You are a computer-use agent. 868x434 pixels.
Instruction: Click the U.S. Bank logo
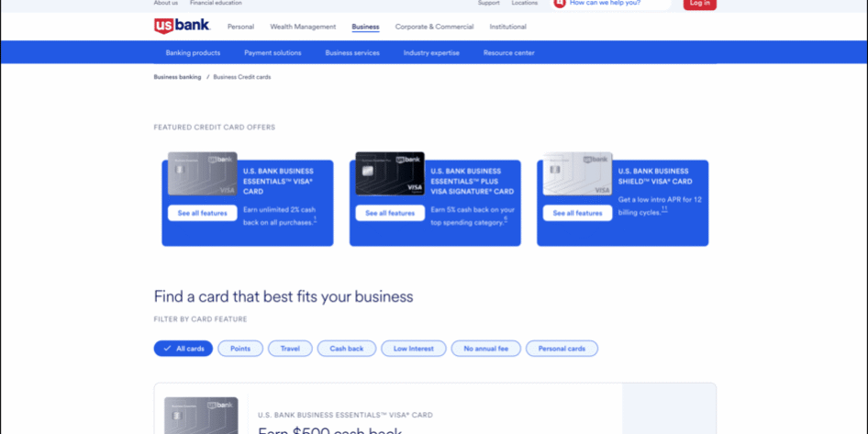tap(182, 26)
